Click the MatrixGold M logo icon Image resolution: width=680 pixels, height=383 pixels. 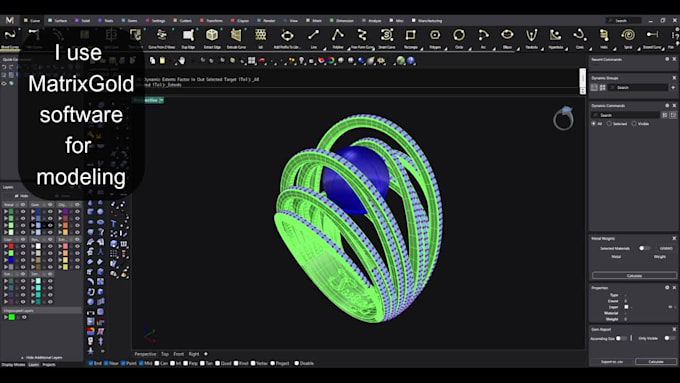[10, 20]
